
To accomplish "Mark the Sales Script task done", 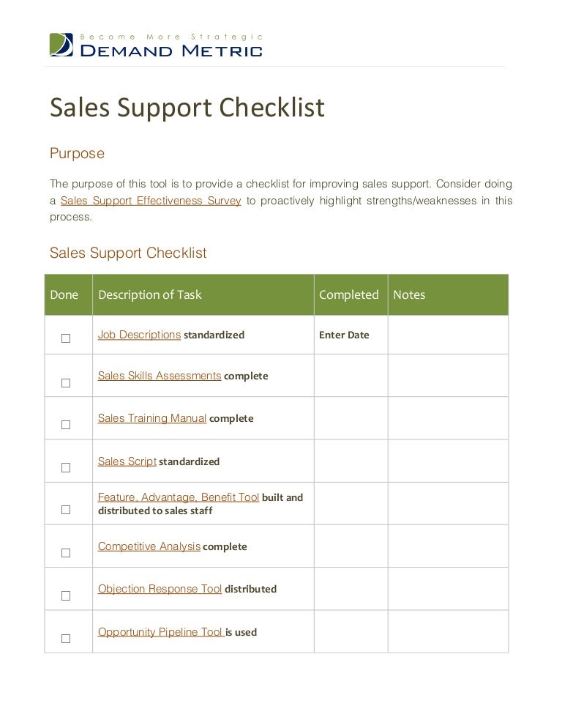I will [x=66, y=467].
